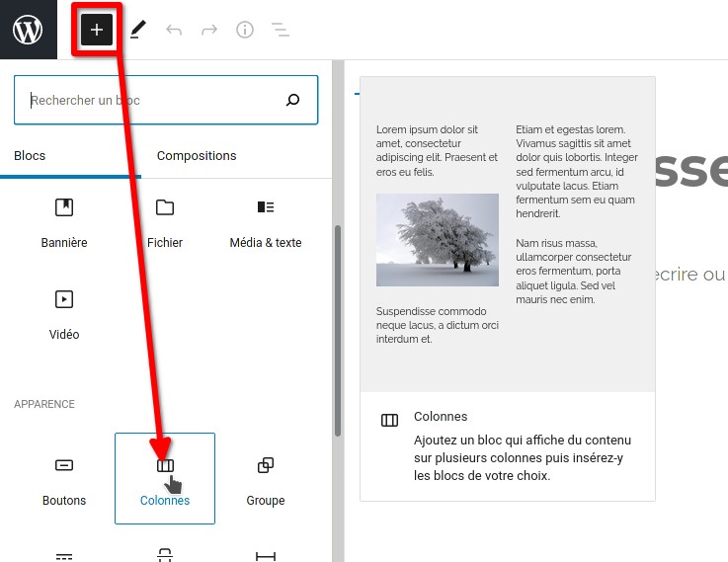Toggle the block inserter plus button
This screenshot has height=562, width=728.
(x=97, y=30)
